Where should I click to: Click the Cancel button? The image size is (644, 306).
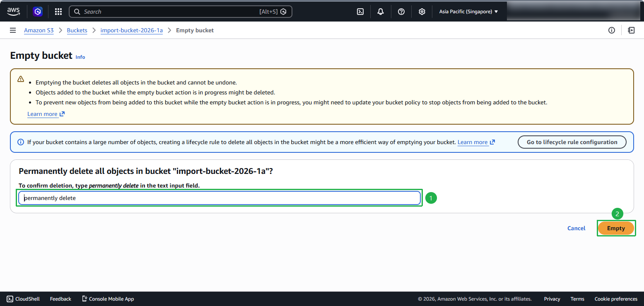(576, 228)
